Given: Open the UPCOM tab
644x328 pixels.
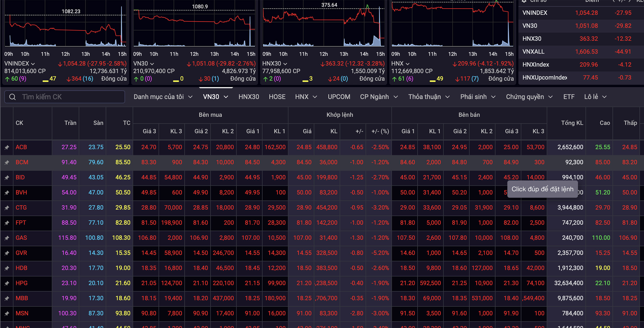Looking at the screenshot, I should point(339,97).
